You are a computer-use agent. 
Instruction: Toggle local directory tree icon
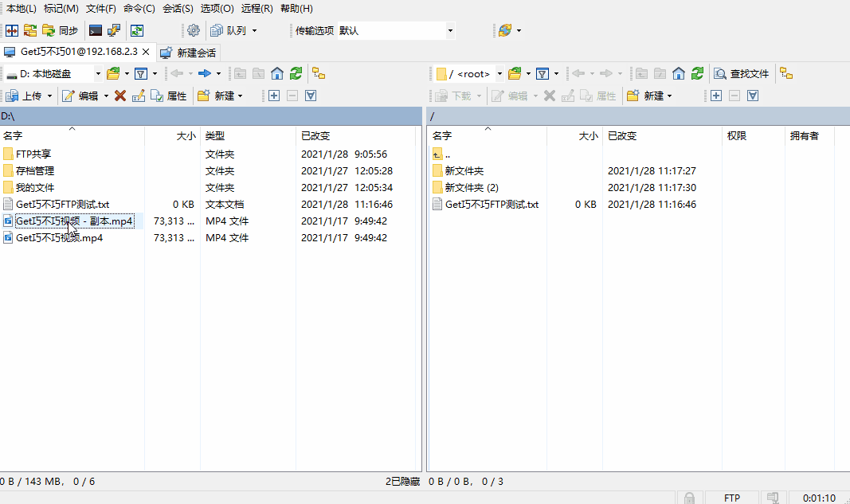(x=319, y=74)
